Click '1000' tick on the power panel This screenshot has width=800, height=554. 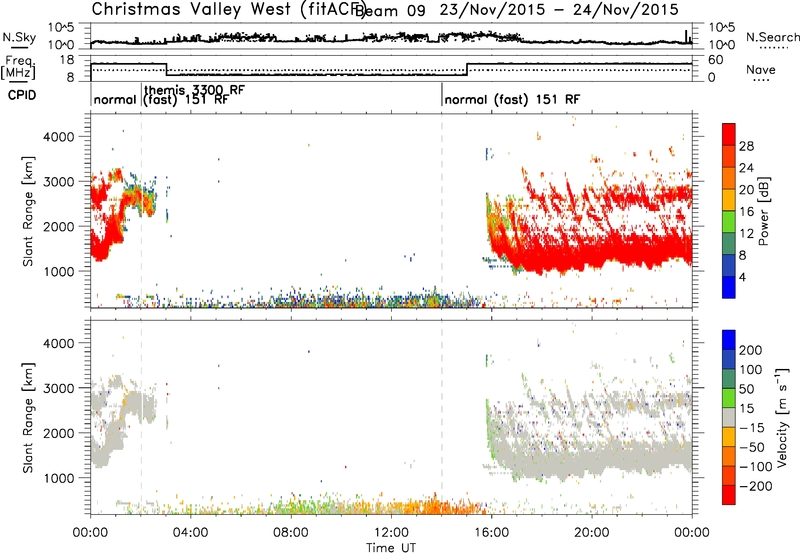(59, 271)
